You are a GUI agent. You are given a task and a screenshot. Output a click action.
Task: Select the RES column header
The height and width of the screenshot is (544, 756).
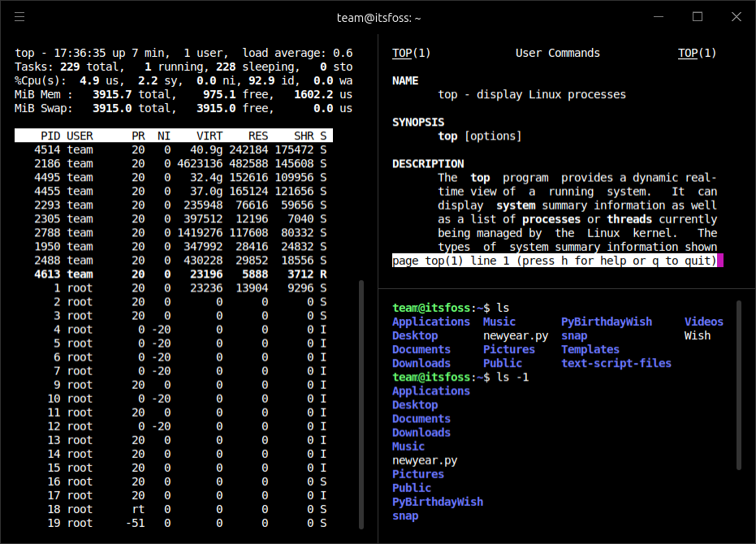coord(258,136)
